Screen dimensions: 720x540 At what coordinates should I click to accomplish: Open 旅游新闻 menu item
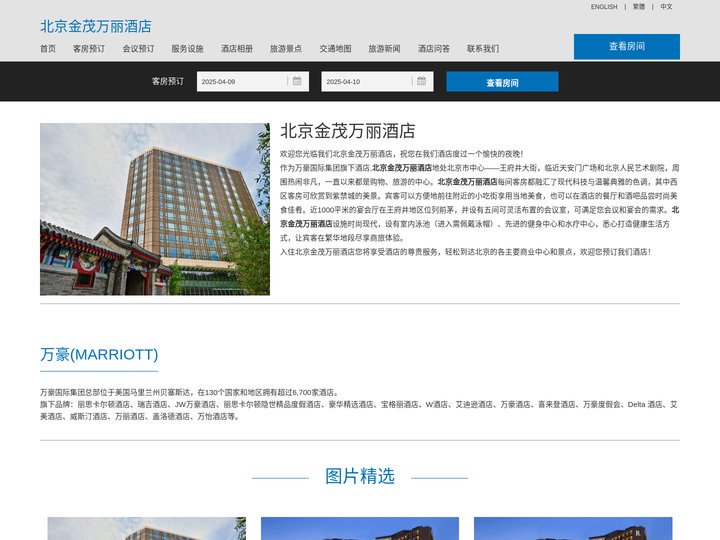(384, 49)
